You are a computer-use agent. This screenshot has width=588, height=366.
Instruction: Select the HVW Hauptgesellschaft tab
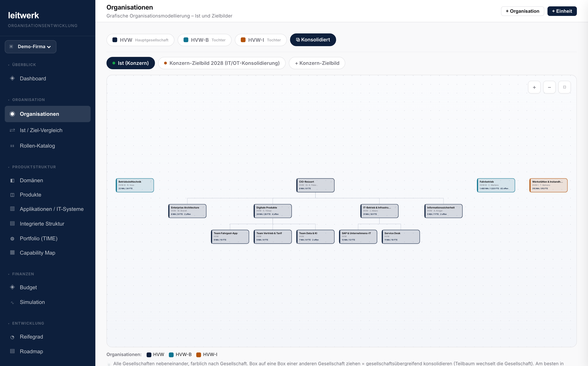(x=140, y=40)
